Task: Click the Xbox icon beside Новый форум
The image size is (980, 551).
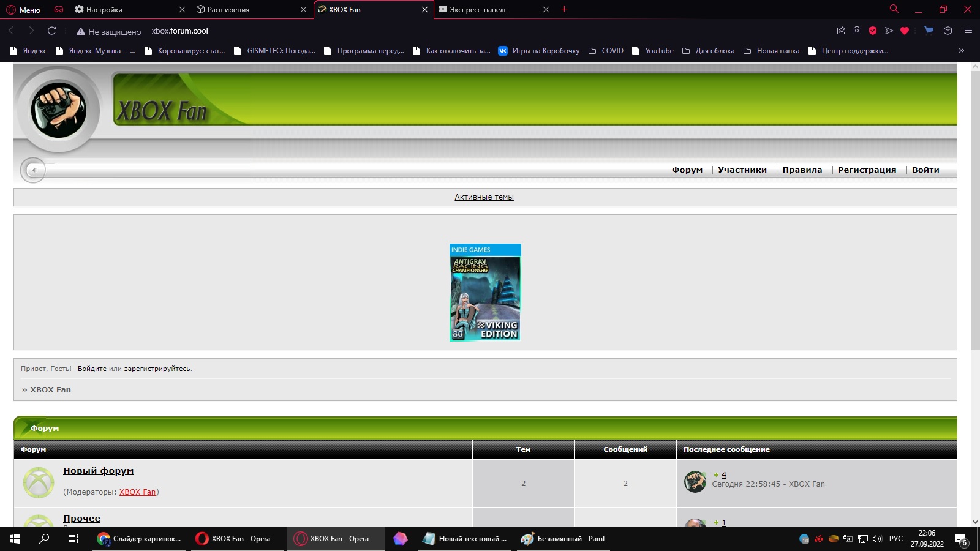Action: [39, 482]
